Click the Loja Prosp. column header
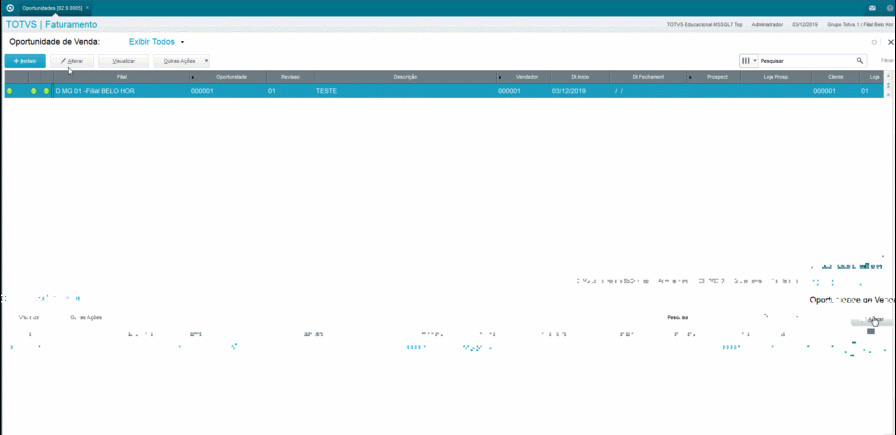This screenshot has width=896, height=435. 777,77
